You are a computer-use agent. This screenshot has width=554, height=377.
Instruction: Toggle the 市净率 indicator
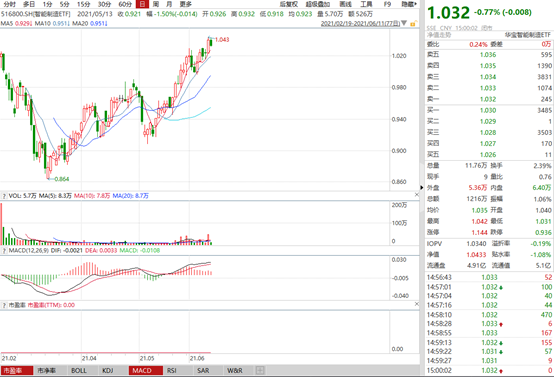coord(46,371)
